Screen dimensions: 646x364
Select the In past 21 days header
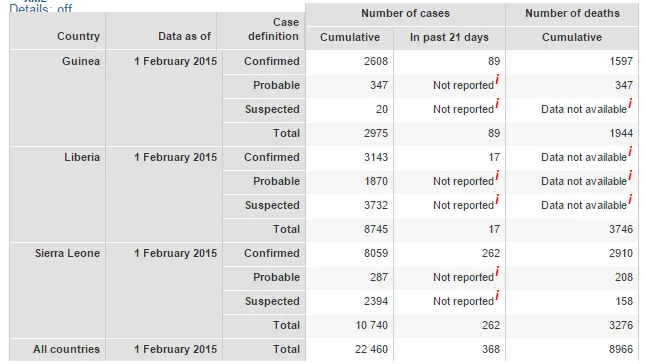click(x=449, y=37)
